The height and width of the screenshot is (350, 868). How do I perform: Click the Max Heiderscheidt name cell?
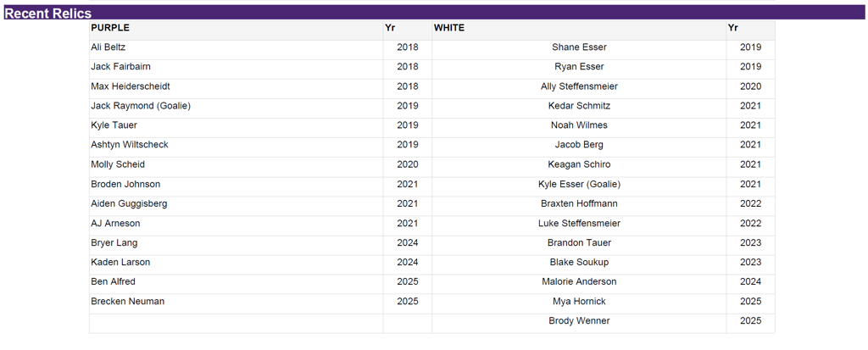[x=131, y=86]
